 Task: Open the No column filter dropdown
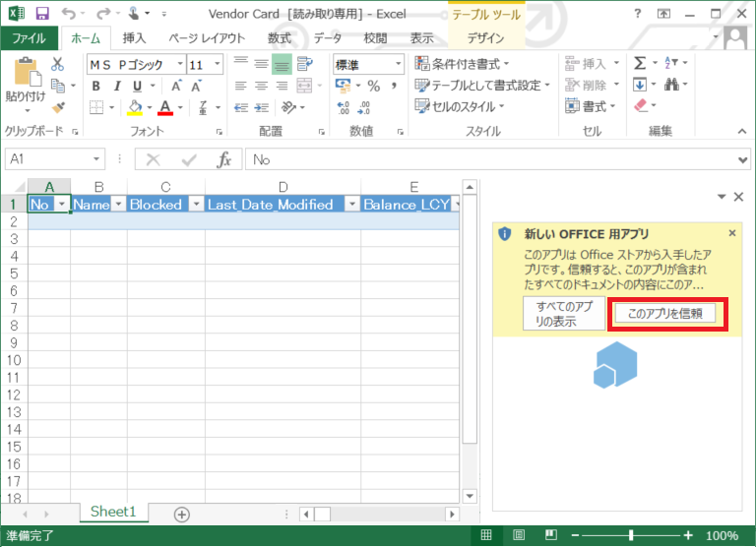[62, 205]
